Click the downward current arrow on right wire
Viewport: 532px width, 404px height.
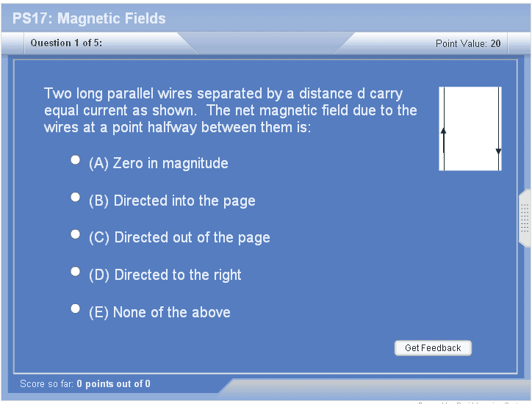tap(498, 151)
